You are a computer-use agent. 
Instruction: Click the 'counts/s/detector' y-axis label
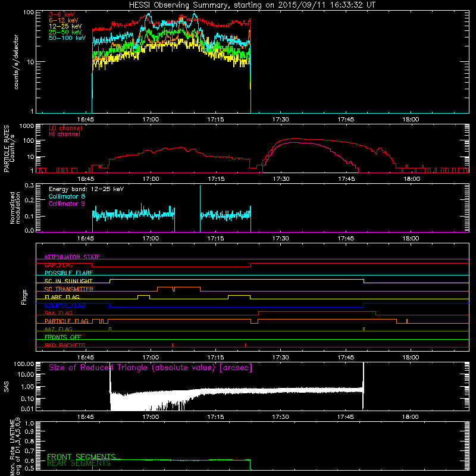(16, 62)
